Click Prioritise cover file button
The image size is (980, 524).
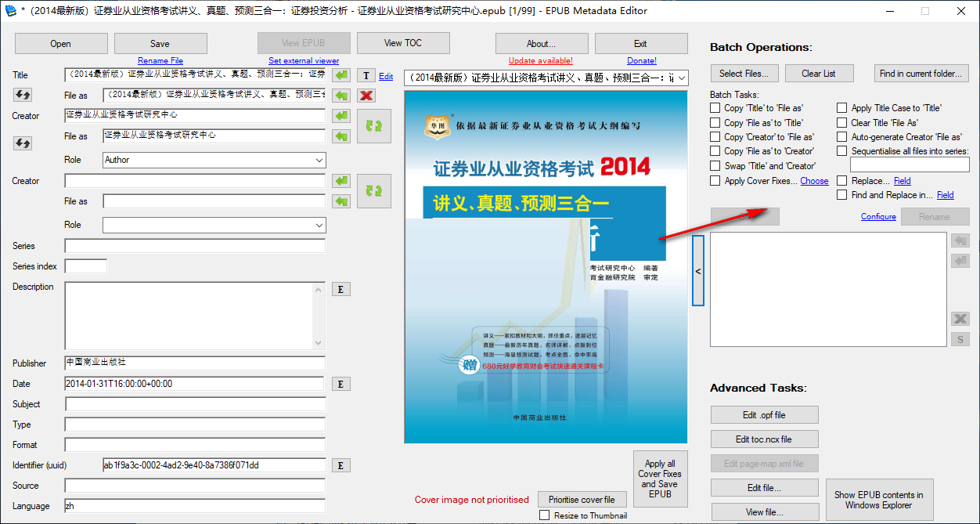tap(582, 500)
